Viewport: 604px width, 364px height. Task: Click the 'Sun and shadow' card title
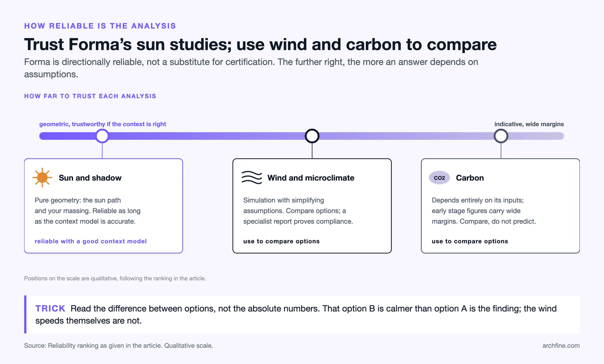click(90, 178)
